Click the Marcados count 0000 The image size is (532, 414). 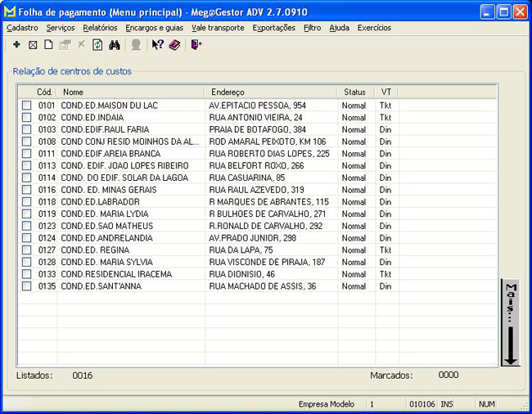(x=449, y=375)
